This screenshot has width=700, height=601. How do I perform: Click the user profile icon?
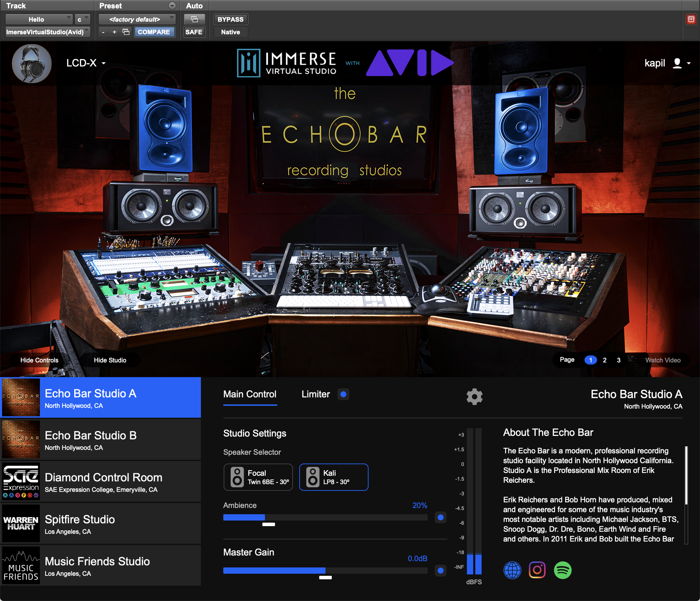pyautogui.click(x=677, y=63)
